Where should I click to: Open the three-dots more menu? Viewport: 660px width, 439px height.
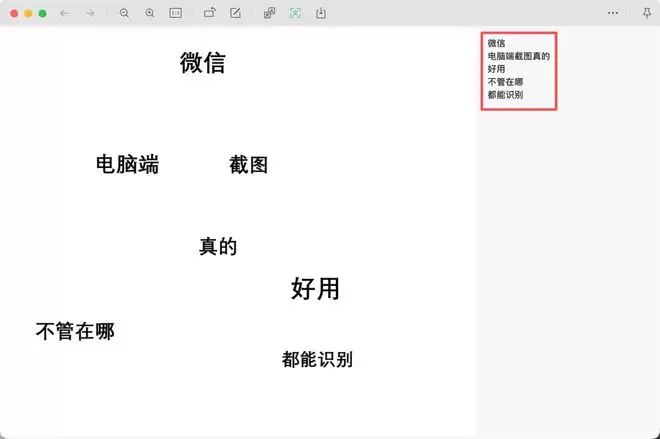[613, 13]
